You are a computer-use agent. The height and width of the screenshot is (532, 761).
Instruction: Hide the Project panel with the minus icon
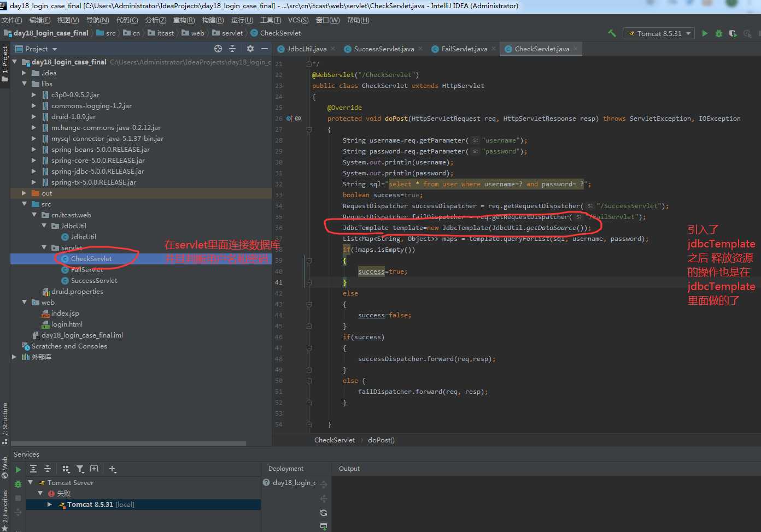coord(265,49)
